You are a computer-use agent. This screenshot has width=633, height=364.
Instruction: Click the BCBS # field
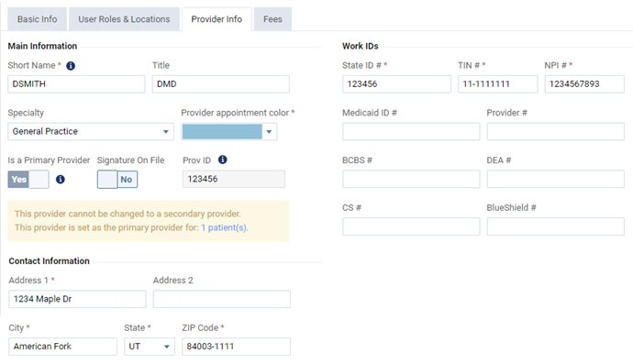(411, 179)
